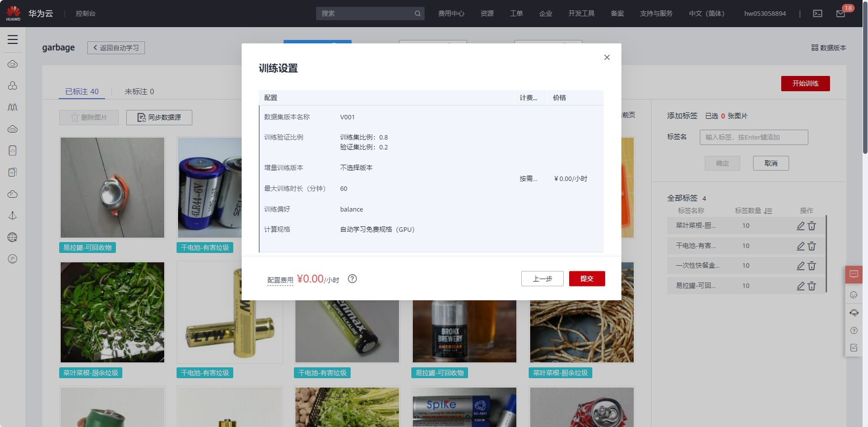868x427 pixels.
Task: Click the Huawei Cloud logo
Action: (x=13, y=13)
